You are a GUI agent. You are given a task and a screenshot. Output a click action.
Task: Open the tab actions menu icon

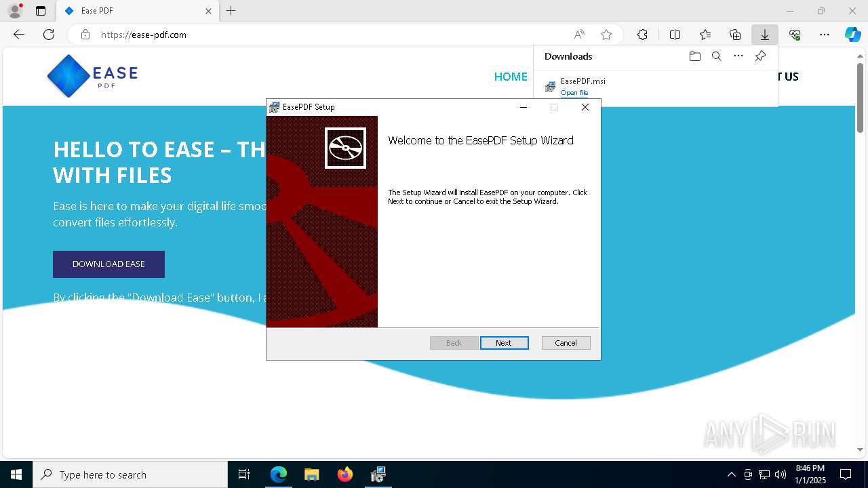coord(41,11)
